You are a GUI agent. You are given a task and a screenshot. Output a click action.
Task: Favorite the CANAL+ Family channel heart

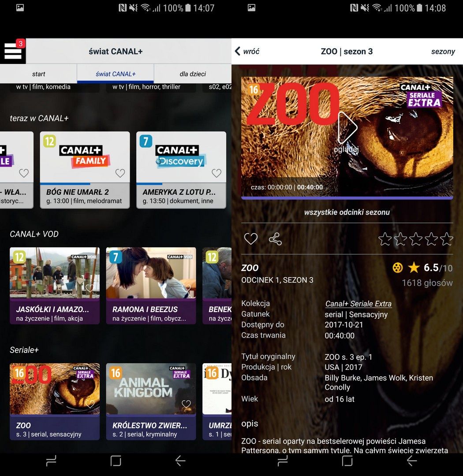(x=120, y=173)
